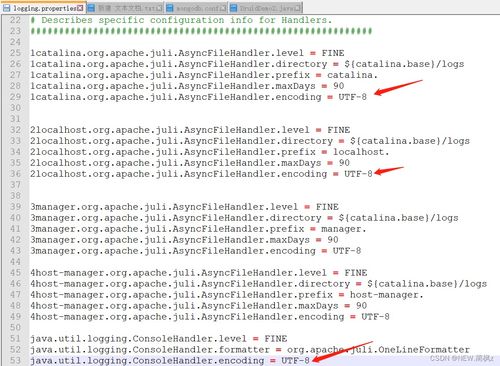Click the 'ConsoleHandler.encoding = UTF-8' line

click(x=170, y=361)
